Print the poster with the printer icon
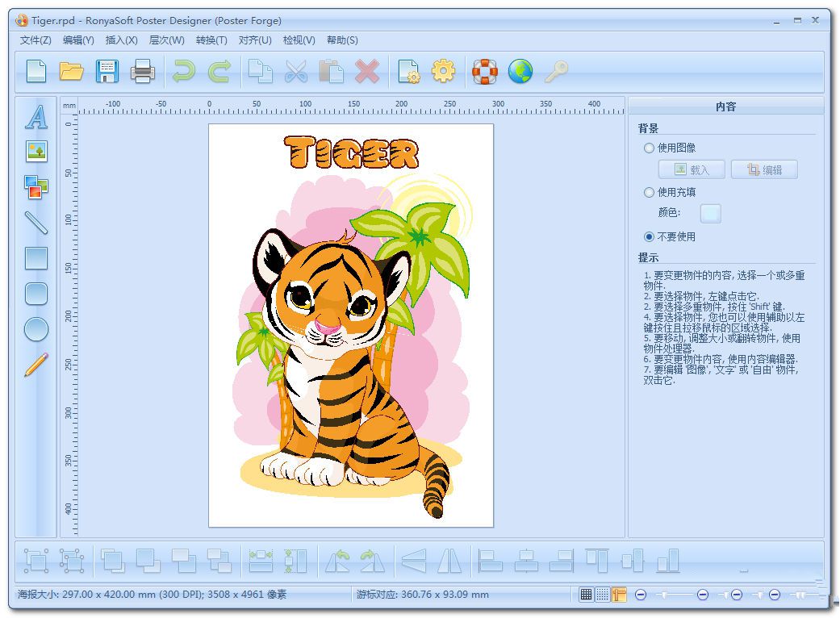The height and width of the screenshot is (618, 840). [x=143, y=71]
